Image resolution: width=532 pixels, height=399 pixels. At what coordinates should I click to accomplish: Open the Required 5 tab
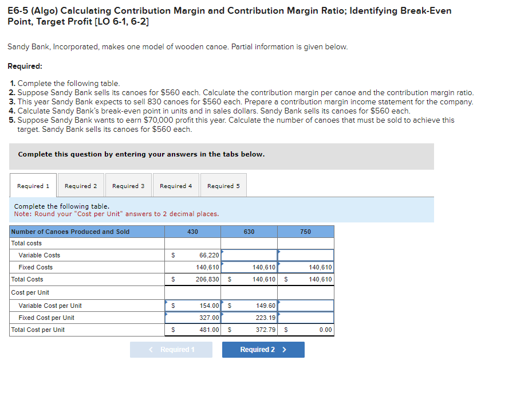[223, 185]
